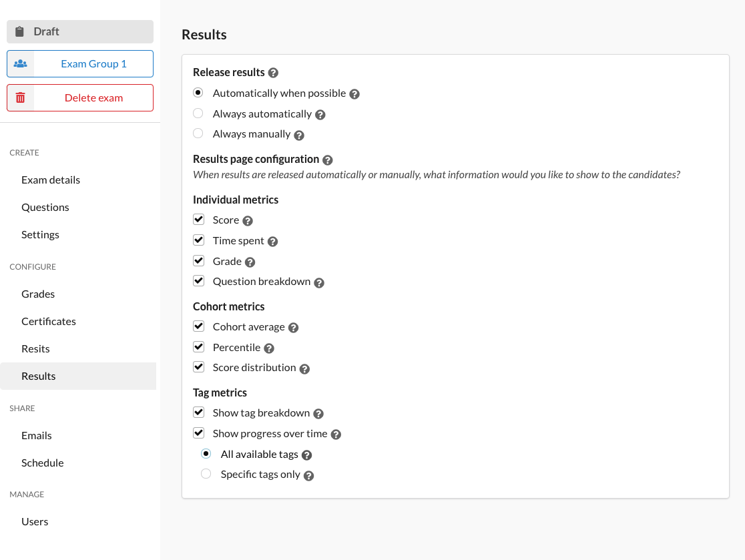Viewport: 745px width, 560px height.
Task: Open Emails under Share section
Action: 37,436
